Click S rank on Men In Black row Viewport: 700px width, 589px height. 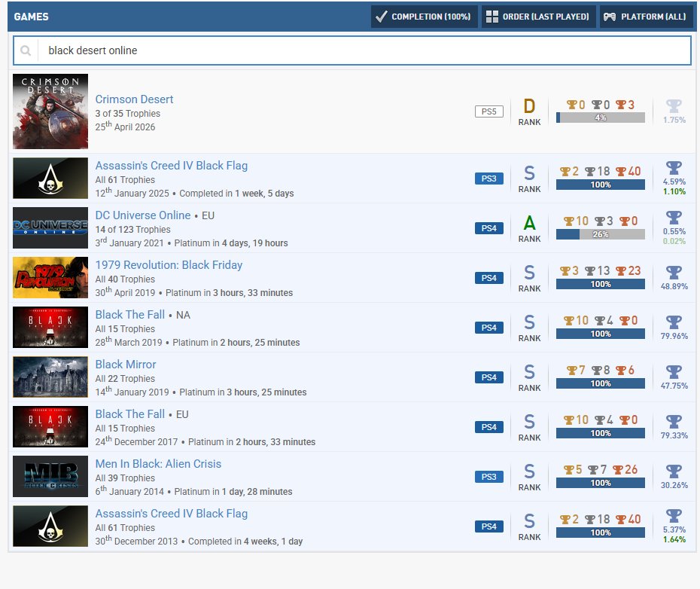(529, 472)
